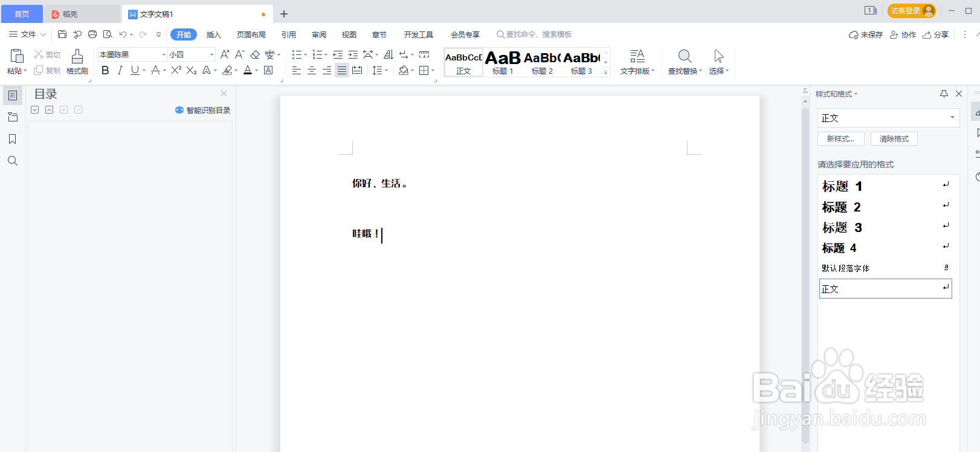This screenshot has height=452, width=980.
Task: Apply the text highlight color
Action: click(x=227, y=71)
